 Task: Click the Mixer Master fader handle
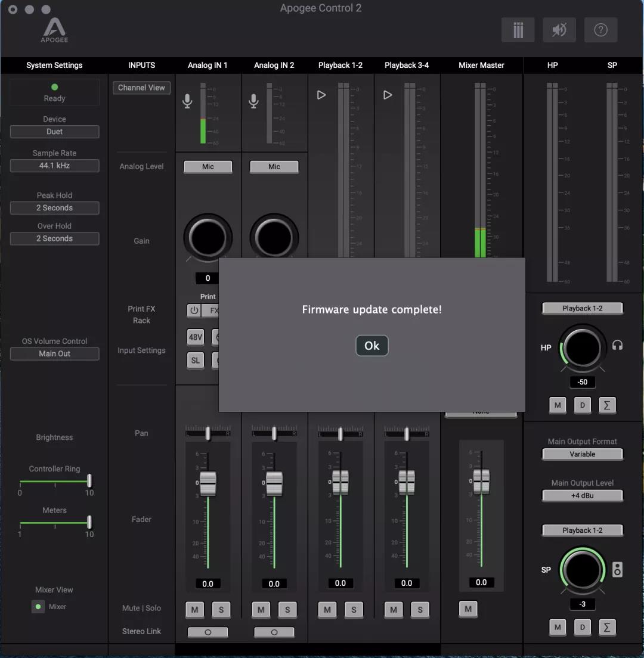481,482
